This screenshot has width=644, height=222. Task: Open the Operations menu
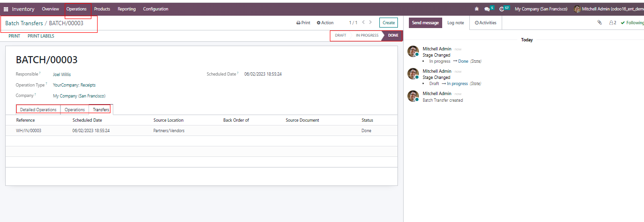point(77,9)
